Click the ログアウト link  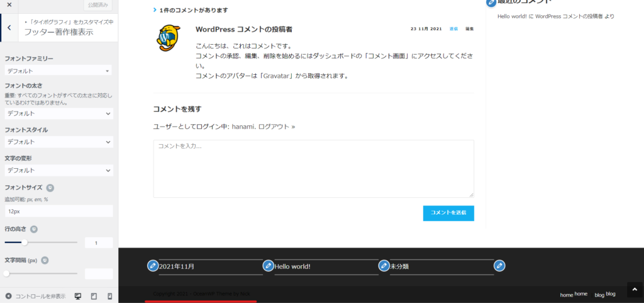pos(276,127)
